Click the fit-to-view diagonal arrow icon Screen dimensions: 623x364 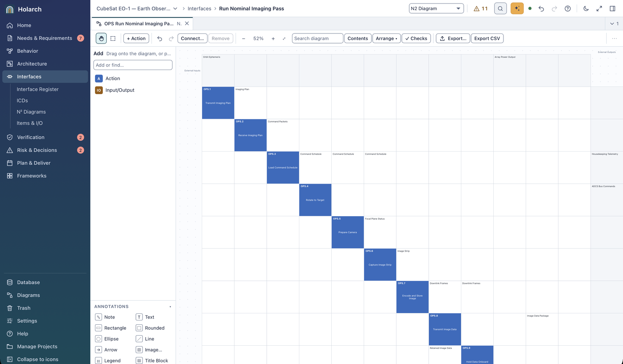click(x=284, y=38)
